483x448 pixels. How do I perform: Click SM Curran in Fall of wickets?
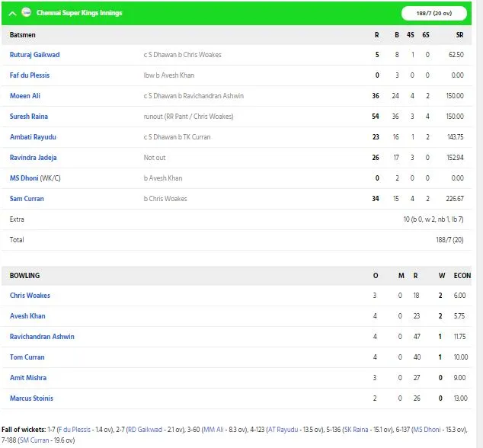point(34,440)
